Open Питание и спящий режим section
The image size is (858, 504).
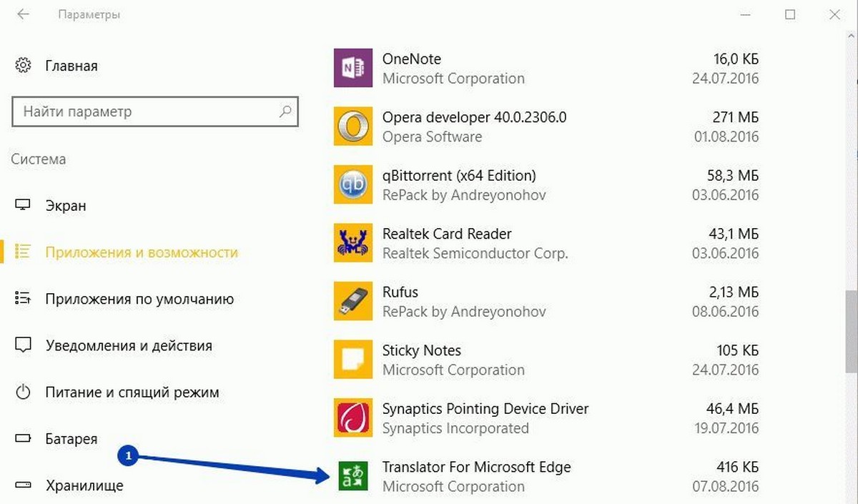pos(132,392)
